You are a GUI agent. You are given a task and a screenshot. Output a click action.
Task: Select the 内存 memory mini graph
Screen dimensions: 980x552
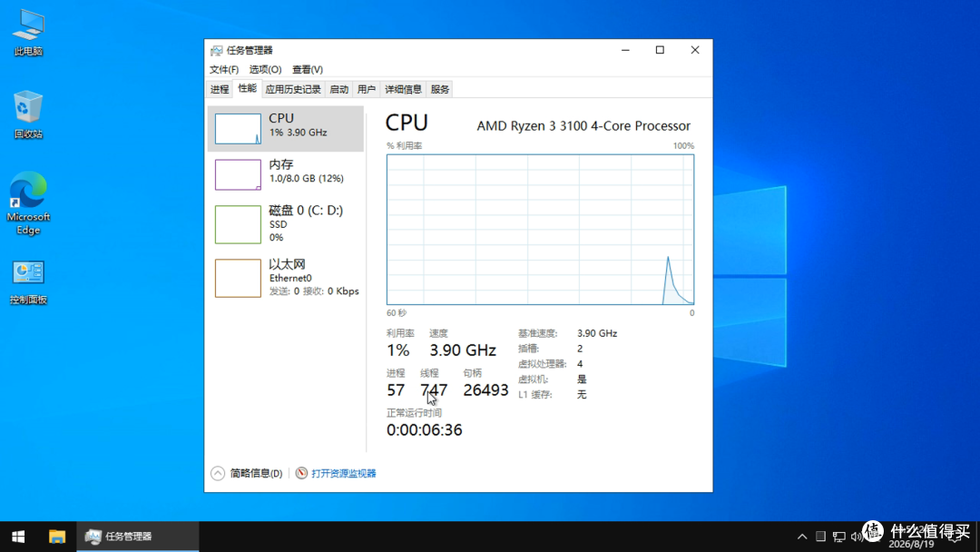(238, 174)
